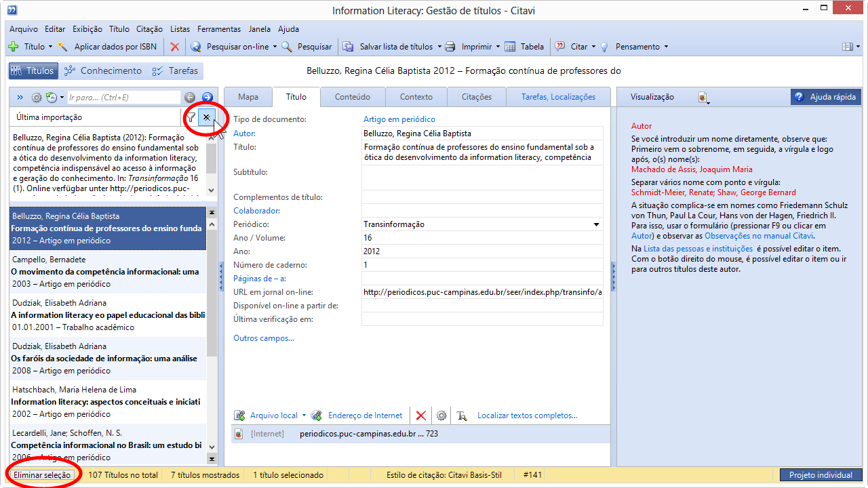Image resolution: width=868 pixels, height=488 pixels.
Task: Click the Citar quotation mark icon
Action: click(x=560, y=47)
